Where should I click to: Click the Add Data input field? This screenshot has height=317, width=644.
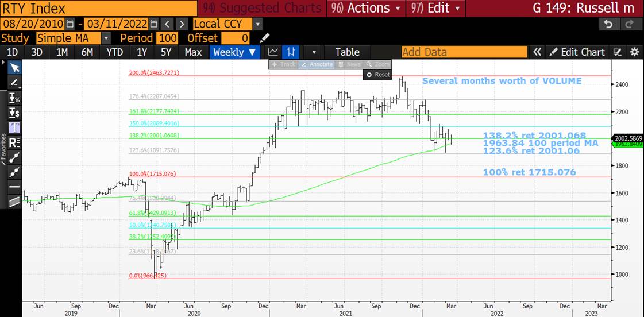click(x=464, y=52)
